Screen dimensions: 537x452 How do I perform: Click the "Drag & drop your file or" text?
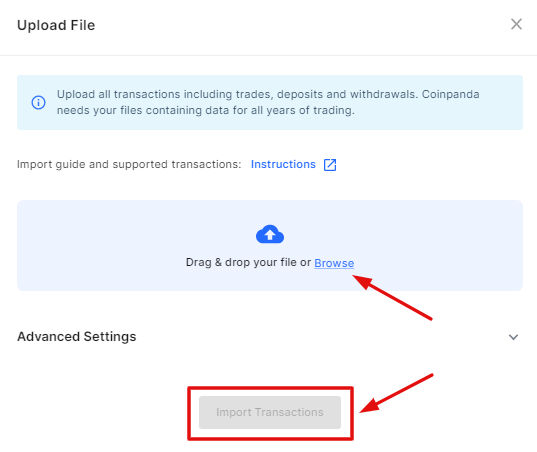pyautogui.click(x=248, y=263)
